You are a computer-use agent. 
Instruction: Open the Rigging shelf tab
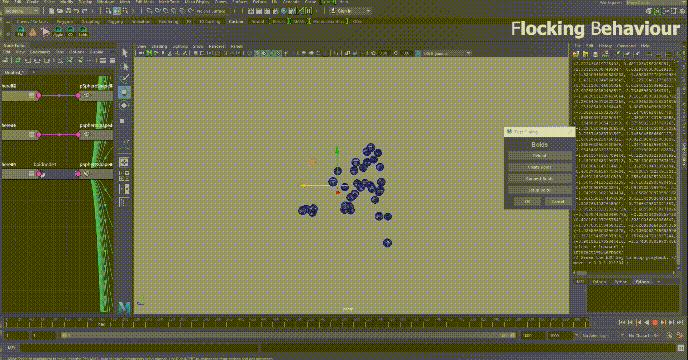coord(115,21)
